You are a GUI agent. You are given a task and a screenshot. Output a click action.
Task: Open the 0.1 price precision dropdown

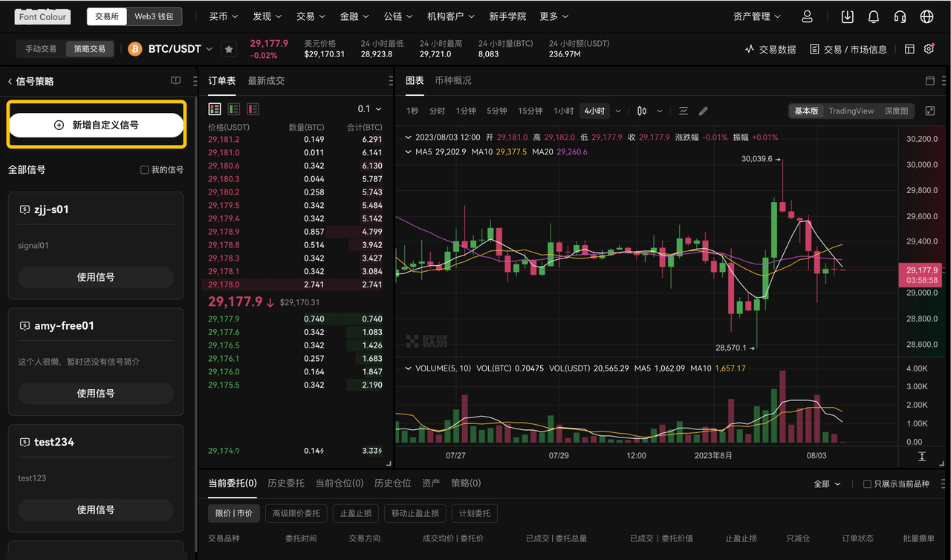click(371, 108)
